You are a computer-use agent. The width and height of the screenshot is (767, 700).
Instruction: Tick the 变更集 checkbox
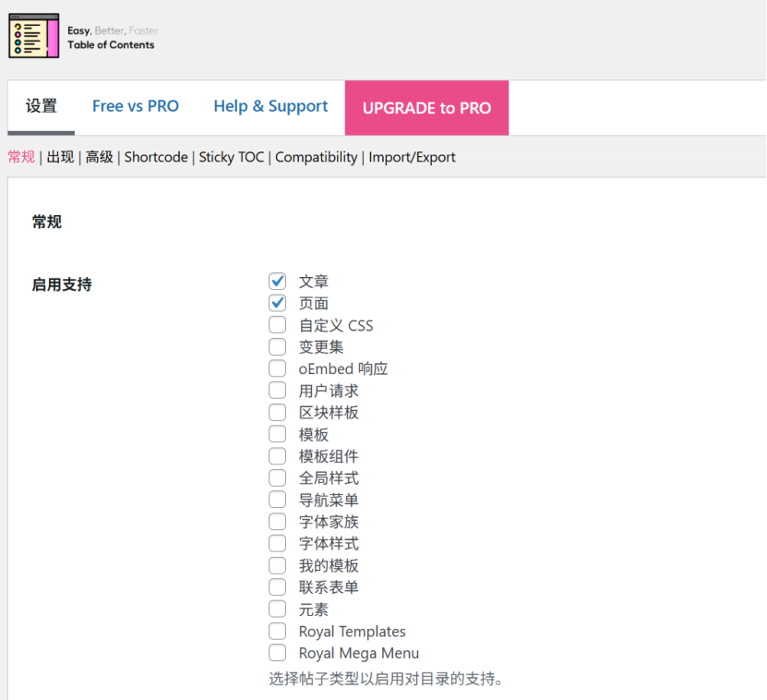277,346
